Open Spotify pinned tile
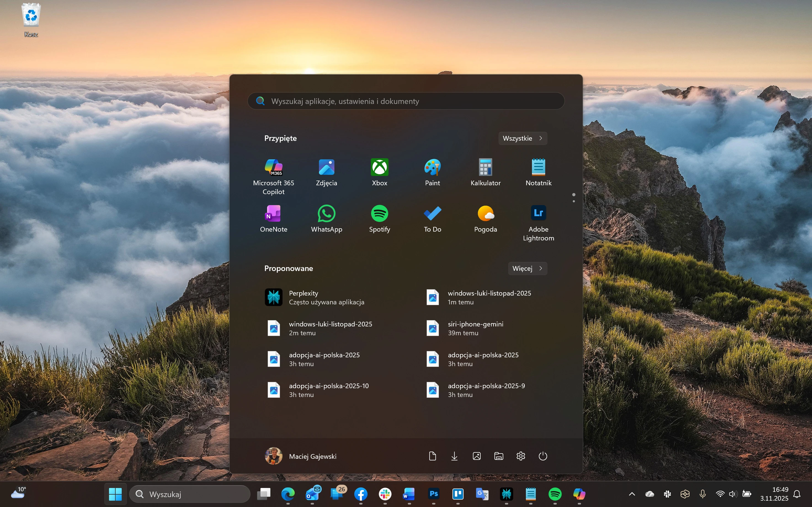The height and width of the screenshot is (507, 812). coord(379,214)
